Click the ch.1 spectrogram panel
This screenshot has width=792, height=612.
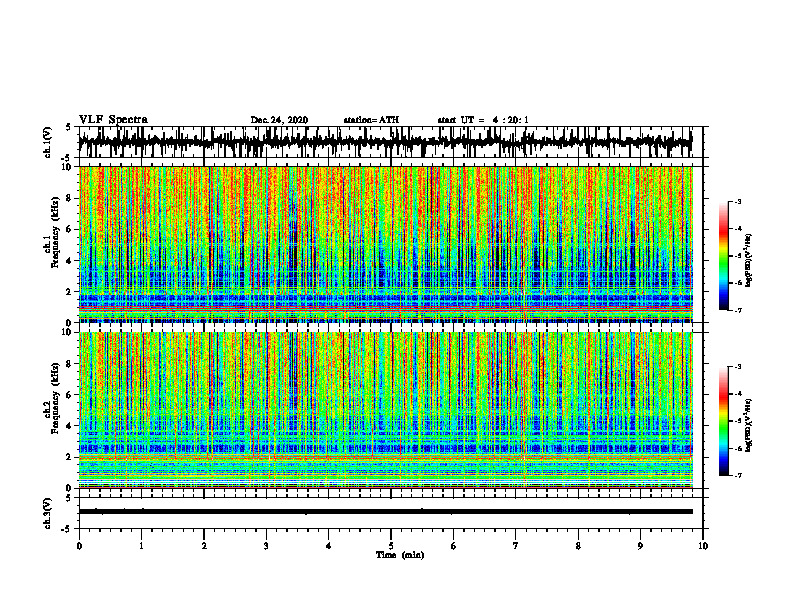click(385, 244)
